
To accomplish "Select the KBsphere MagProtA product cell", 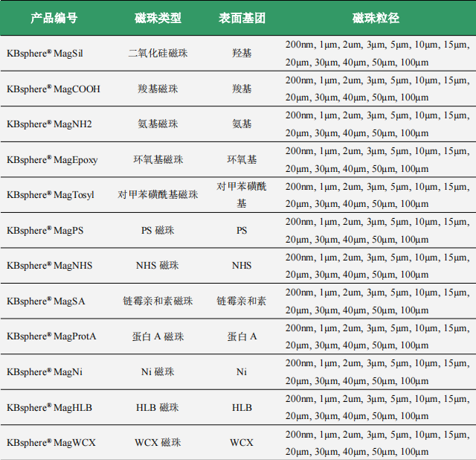I will 51,336.
